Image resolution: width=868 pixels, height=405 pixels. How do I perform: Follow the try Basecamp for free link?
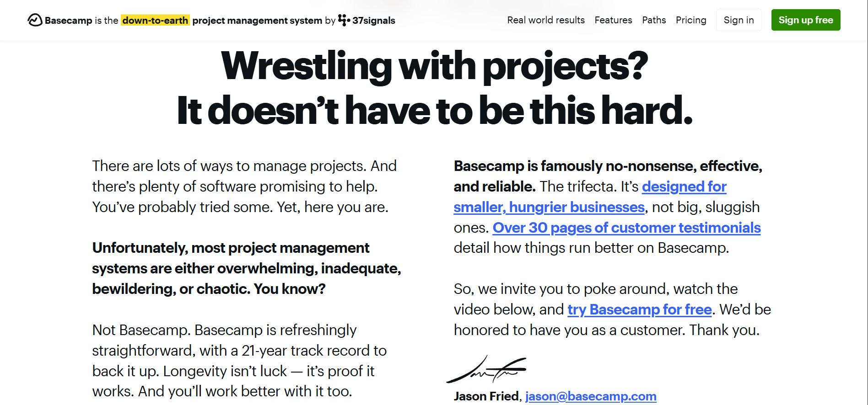click(639, 309)
